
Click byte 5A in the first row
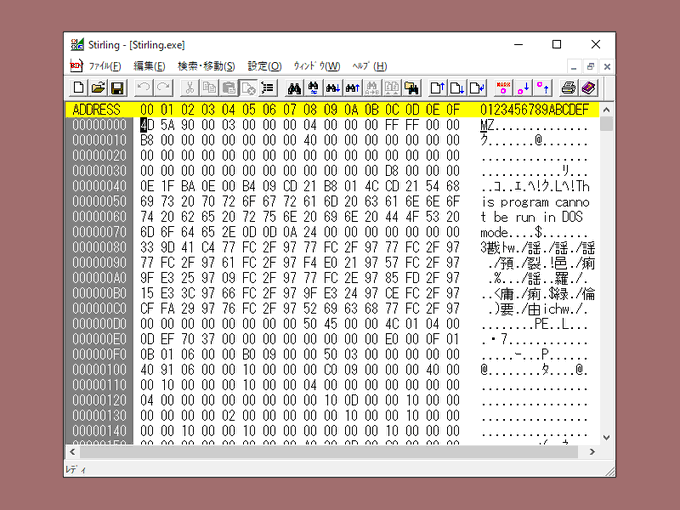167,125
